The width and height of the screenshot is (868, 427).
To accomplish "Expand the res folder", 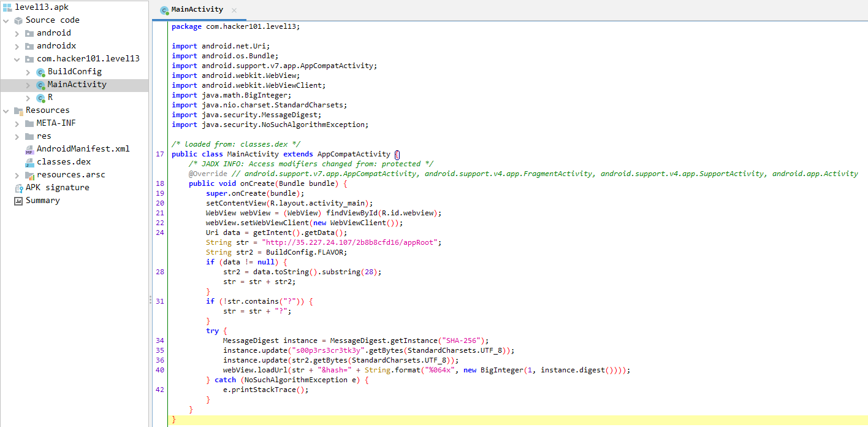I will [17, 136].
